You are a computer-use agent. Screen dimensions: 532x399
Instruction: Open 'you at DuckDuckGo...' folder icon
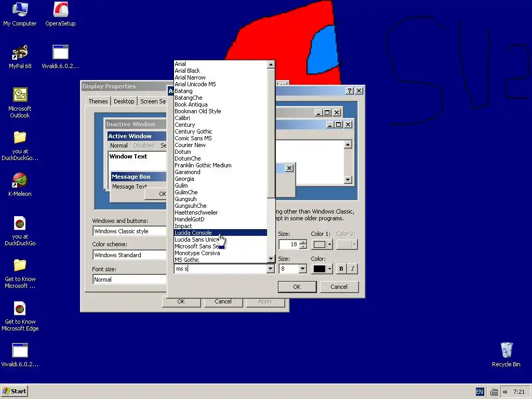click(20, 145)
